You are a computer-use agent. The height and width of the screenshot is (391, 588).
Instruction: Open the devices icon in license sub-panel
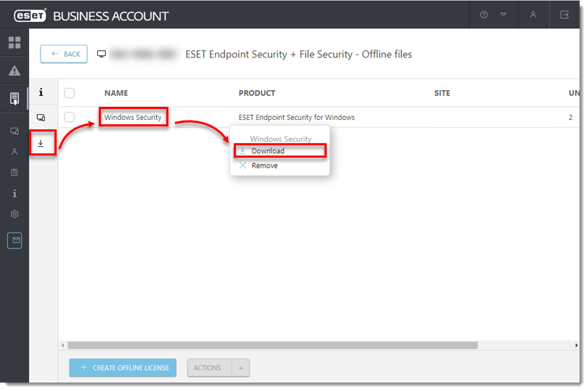tap(41, 118)
